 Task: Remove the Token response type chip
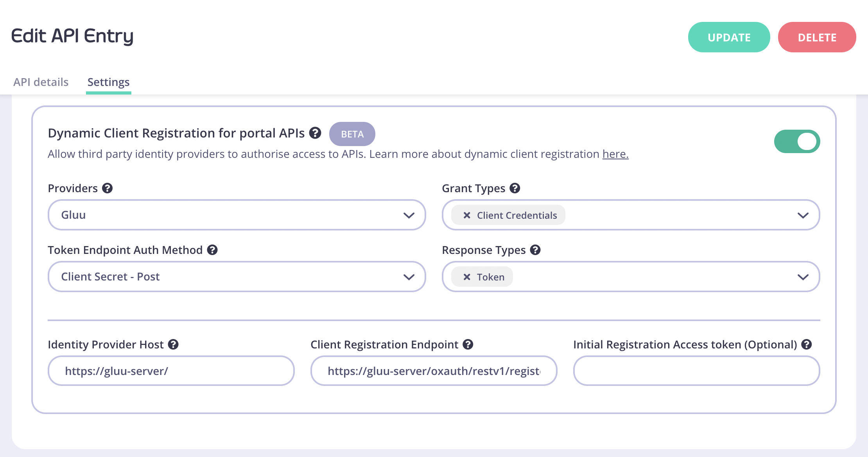click(x=467, y=277)
